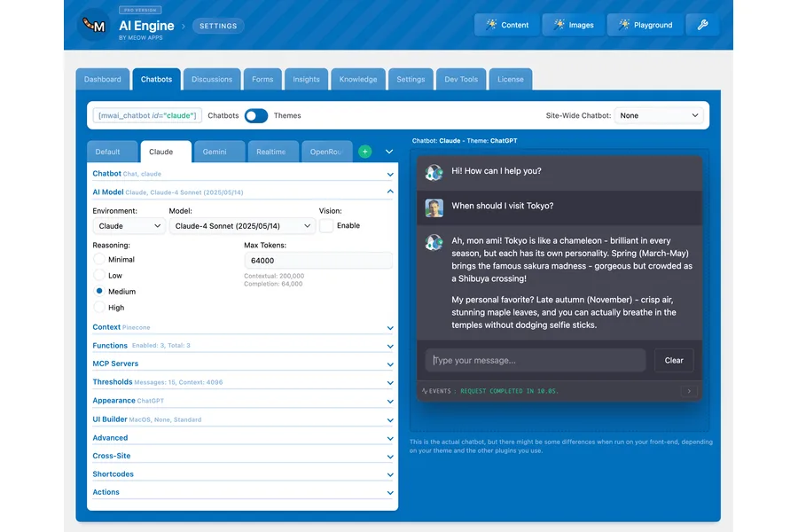Image resolution: width=798 pixels, height=532 pixels.
Task: Click the "When should I visit Tokyo?" message
Action: [x=503, y=206]
